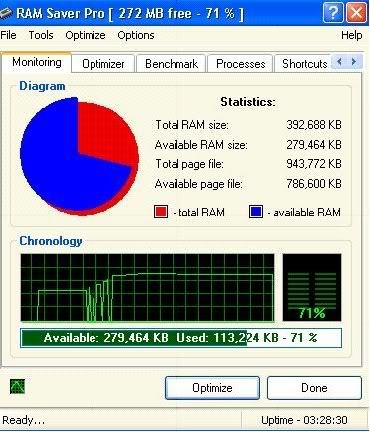Open the File menu

[8, 35]
